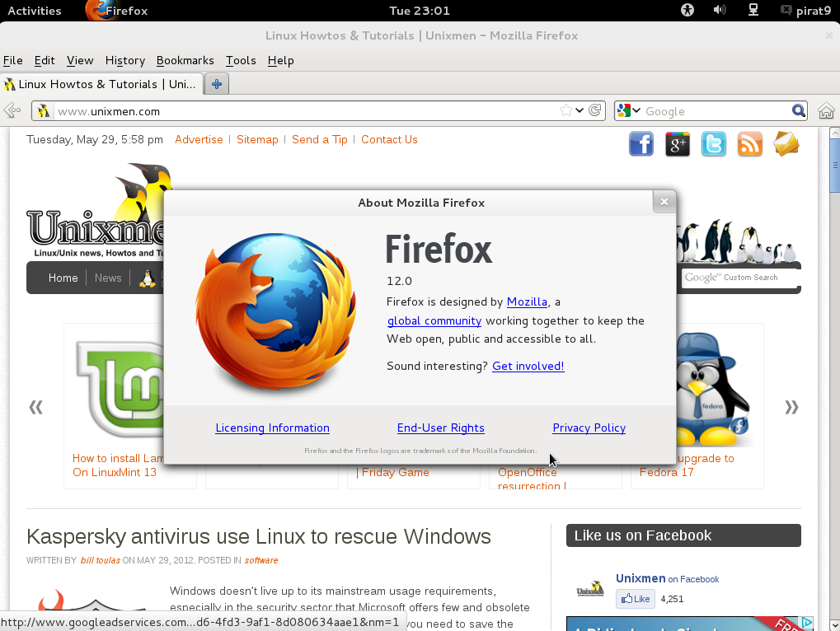
Task: Open the View menu
Action: (80, 60)
